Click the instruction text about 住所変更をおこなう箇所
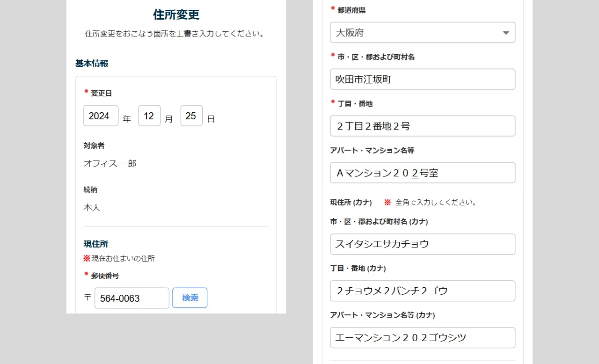Image resolution: width=599 pixels, height=364 pixels. [176, 34]
